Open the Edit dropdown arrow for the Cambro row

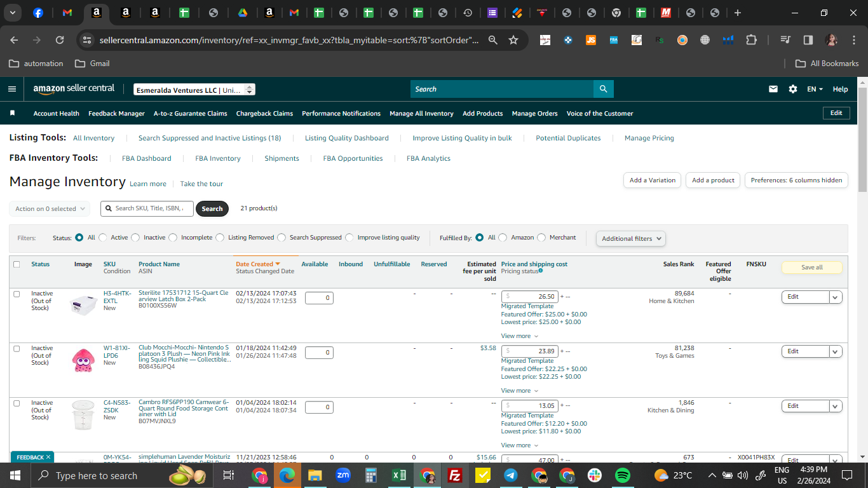click(x=836, y=406)
